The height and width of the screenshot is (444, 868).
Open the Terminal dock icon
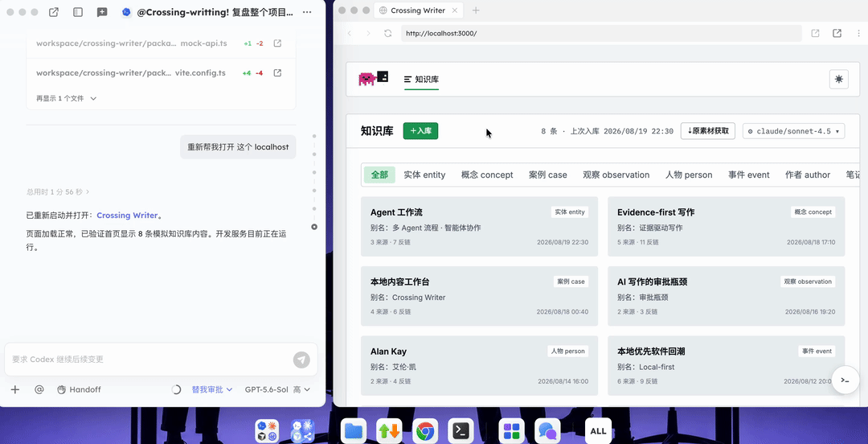pyautogui.click(x=461, y=430)
